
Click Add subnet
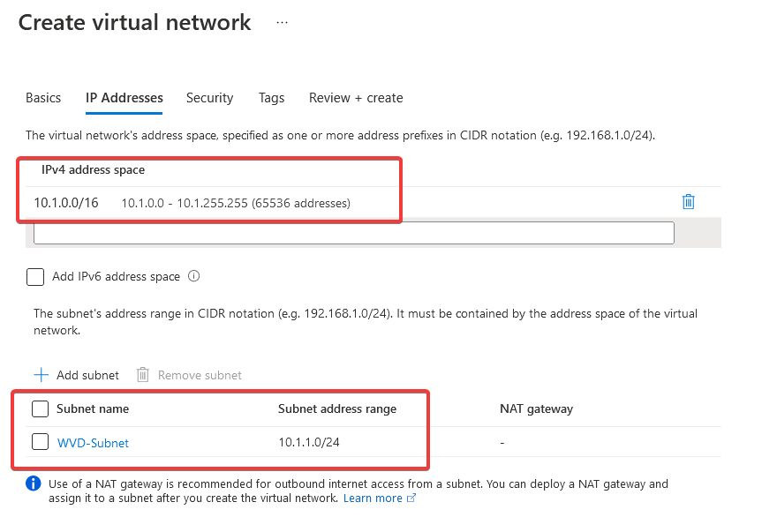pyautogui.click(x=87, y=375)
